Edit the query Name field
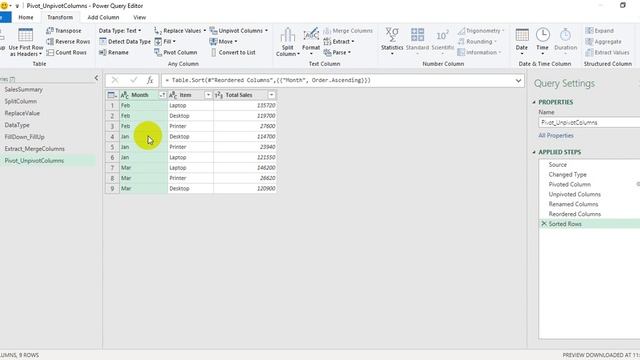The height and width of the screenshot is (360, 640). coord(589,122)
